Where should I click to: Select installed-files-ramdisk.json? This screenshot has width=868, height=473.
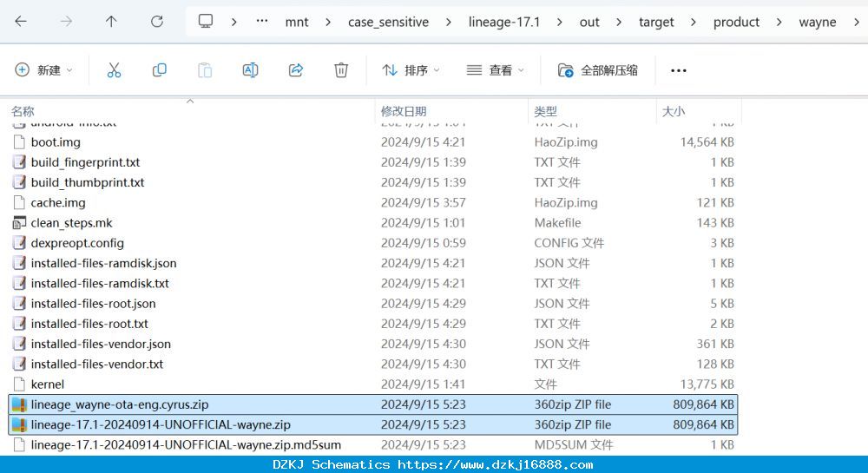[373, 263]
